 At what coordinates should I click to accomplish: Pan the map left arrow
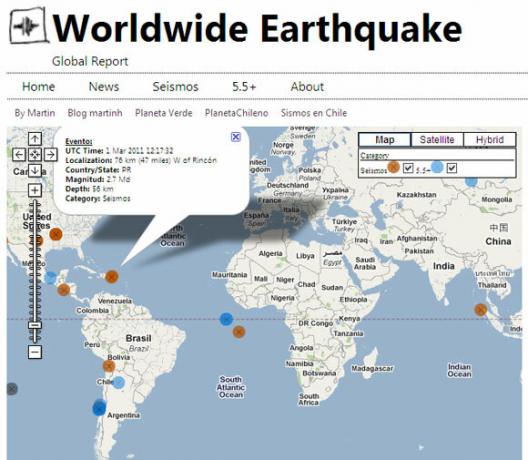pyautogui.click(x=19, y=155)
